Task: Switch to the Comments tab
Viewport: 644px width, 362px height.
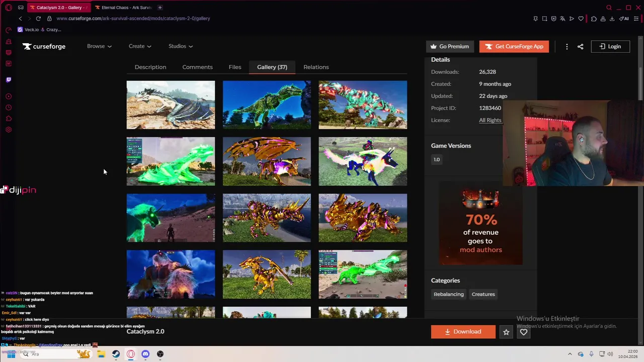Action: coord(197,67)
